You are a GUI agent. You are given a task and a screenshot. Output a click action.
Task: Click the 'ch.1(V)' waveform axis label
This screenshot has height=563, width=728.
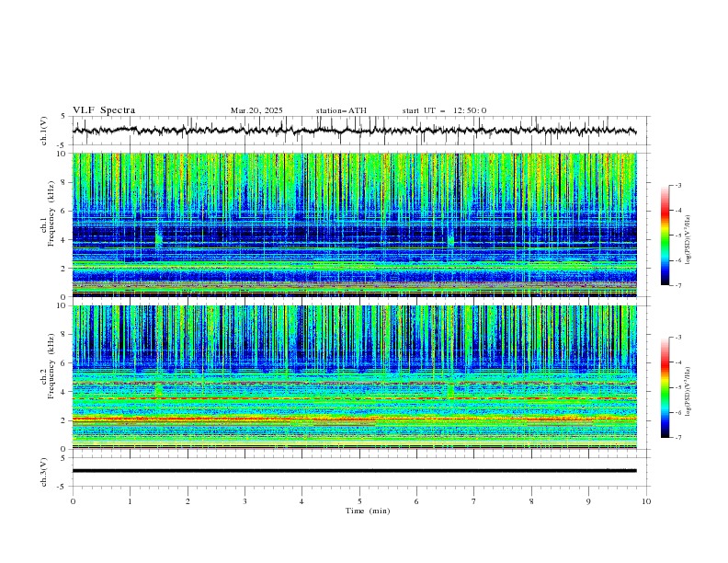[x=44, y=131]
